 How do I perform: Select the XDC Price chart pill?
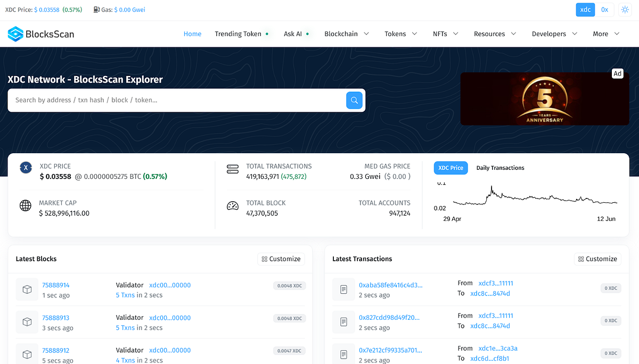[450, 168]
